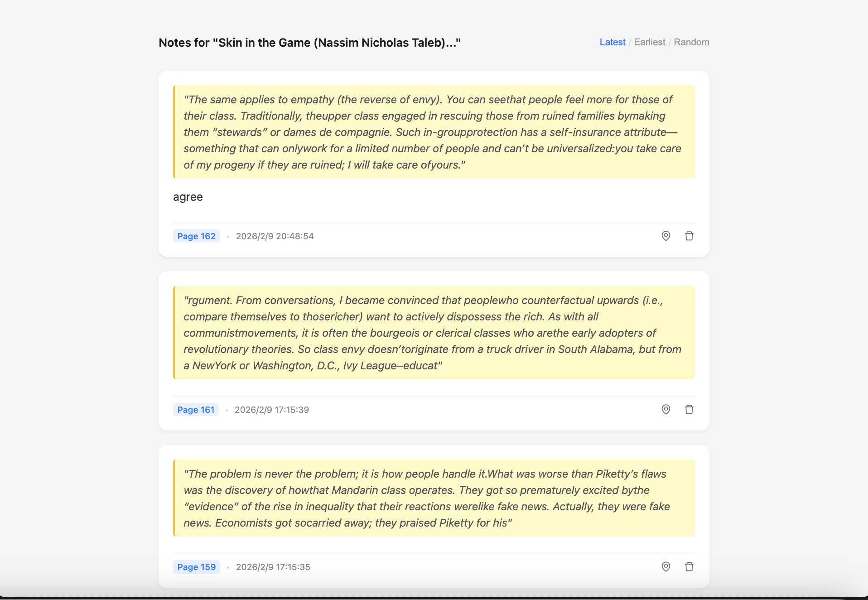Delete the "agree" note using its trash icon
Viewport: 868px width, 600px height.
[689, 236]
